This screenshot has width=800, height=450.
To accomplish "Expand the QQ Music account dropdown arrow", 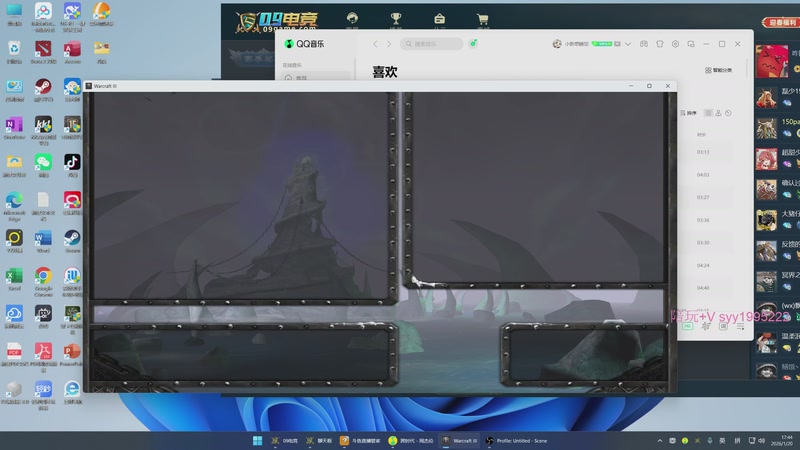I will click(x=628, y=44).
